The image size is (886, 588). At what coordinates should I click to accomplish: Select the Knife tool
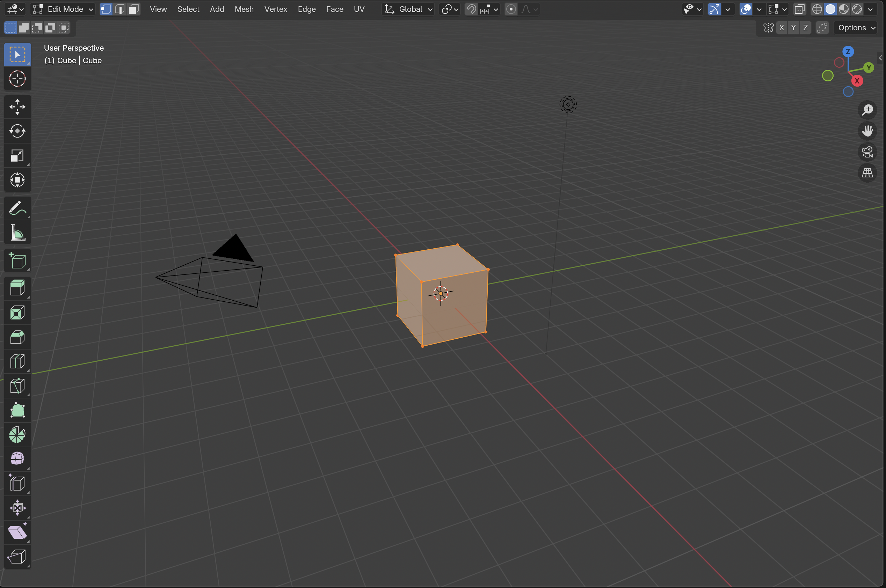17,386
